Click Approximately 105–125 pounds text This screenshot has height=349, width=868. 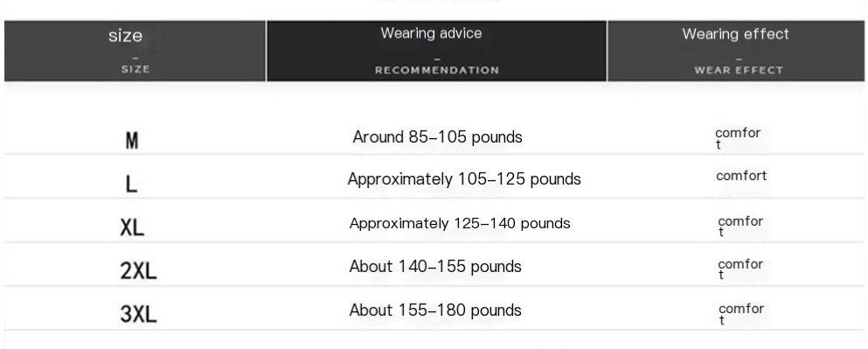[464, 179]
